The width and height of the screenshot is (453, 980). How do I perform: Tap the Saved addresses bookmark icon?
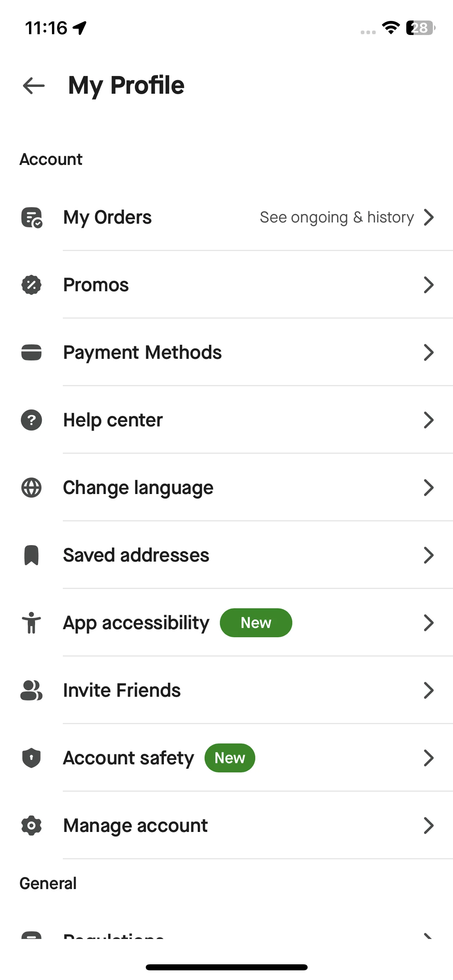[31, 555]
